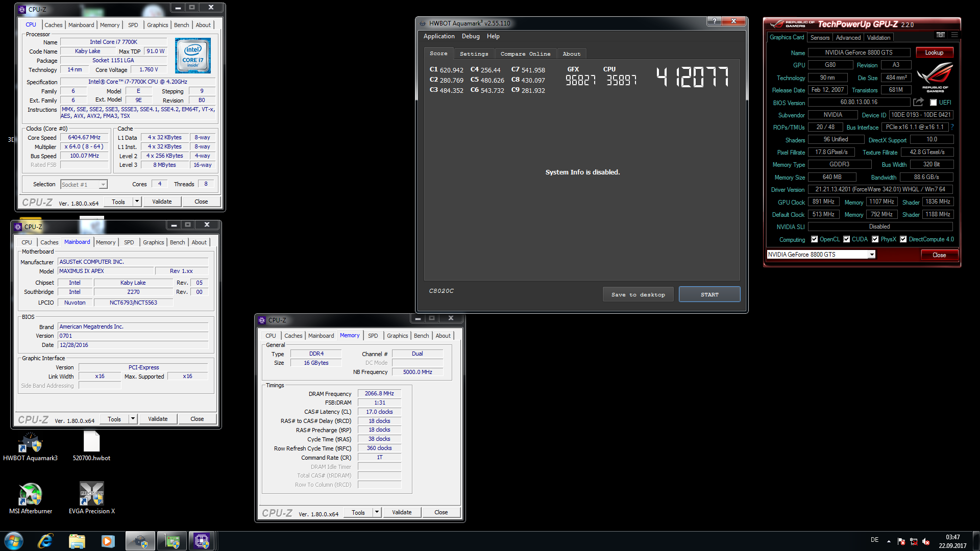This screenshot has width=980, height=551.
Task: Open the Application menu in Aquamark
Action: 439,36
